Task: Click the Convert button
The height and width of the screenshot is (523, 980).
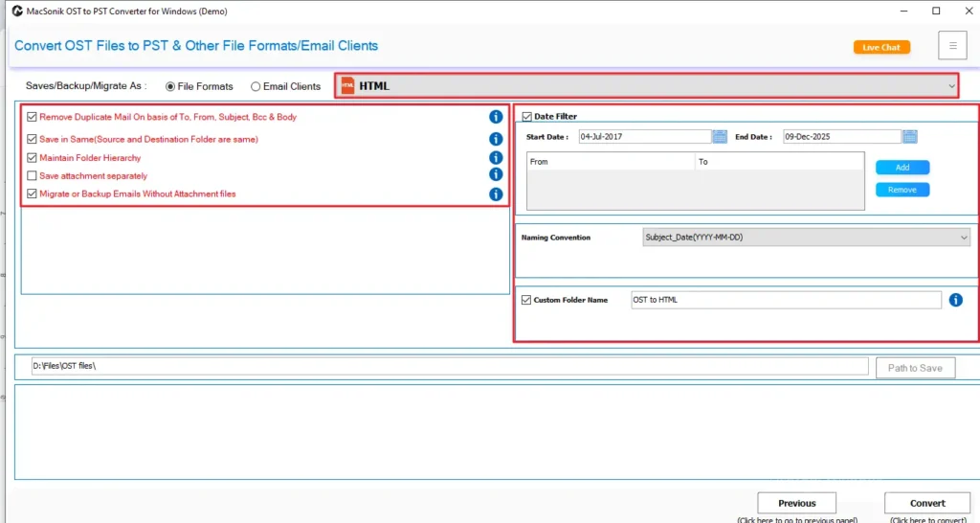Action: [x=926, y=503]
